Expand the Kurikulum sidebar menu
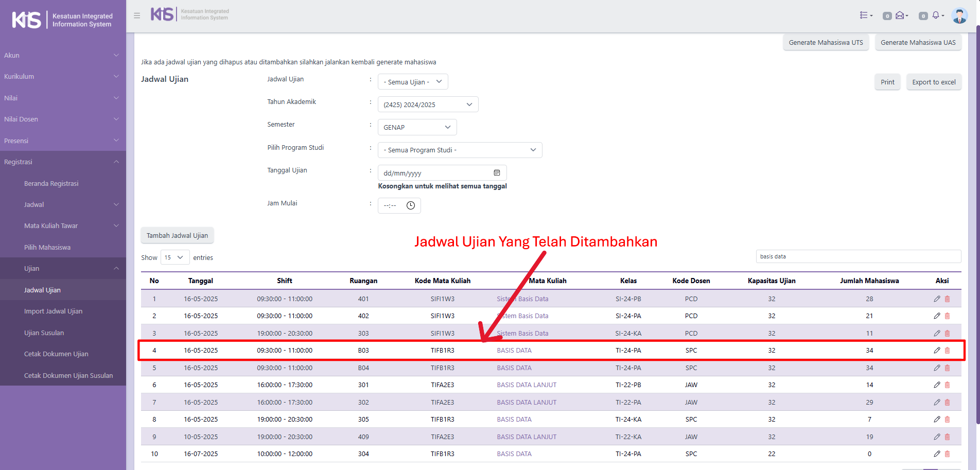Screen dimensions: 980x470 point(62,77)
